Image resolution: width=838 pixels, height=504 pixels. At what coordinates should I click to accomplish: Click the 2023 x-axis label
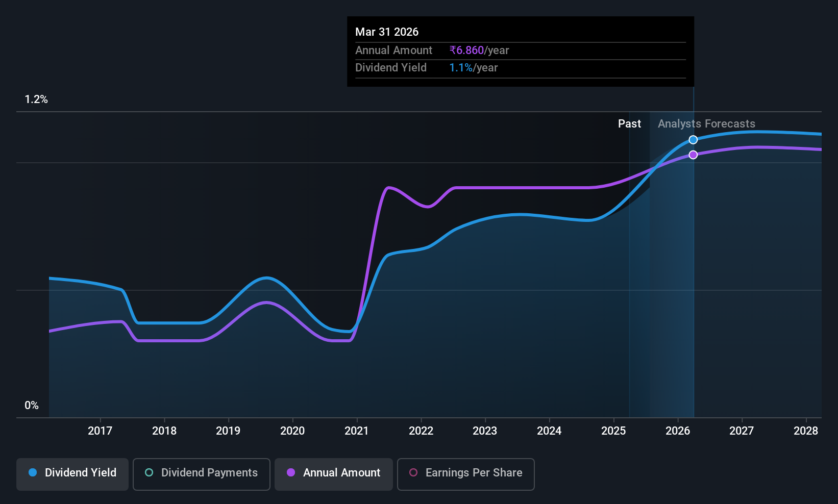click(x=485, y=431)
